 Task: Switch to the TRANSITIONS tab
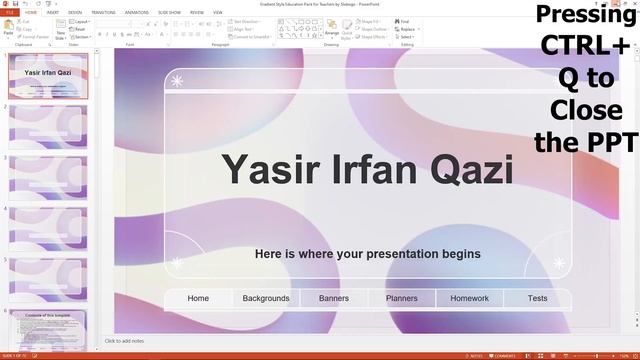click(103, 13)
